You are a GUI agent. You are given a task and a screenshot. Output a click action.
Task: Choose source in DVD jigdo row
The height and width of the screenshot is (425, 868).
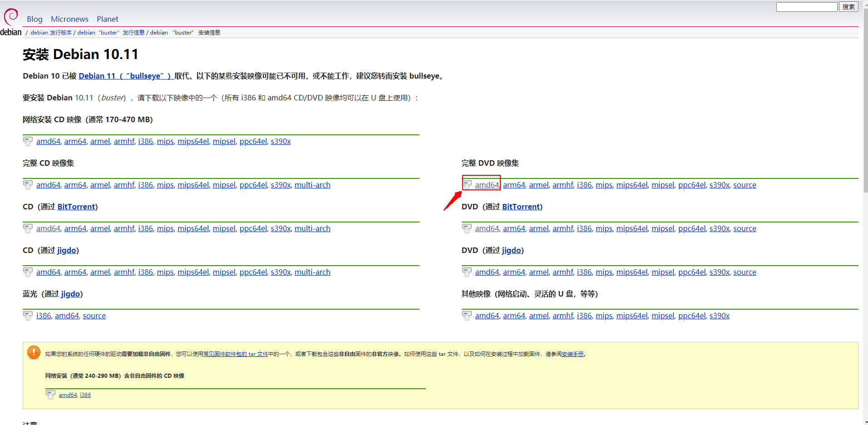tap(745, 272)
